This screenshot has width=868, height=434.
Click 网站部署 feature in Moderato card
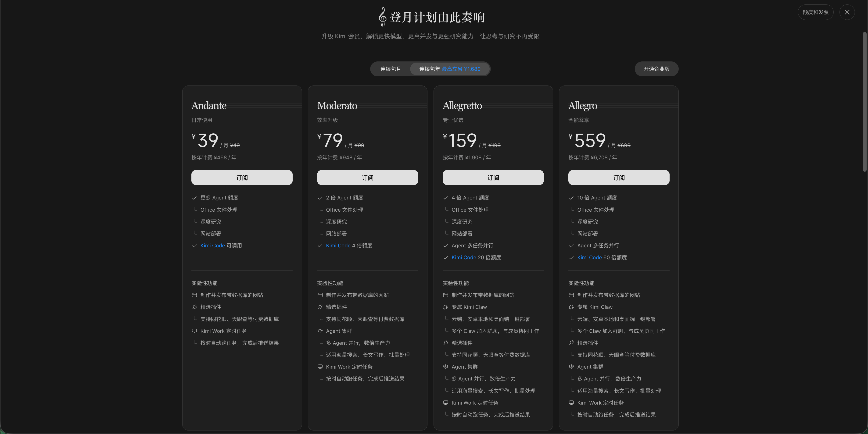click(336, 233)
